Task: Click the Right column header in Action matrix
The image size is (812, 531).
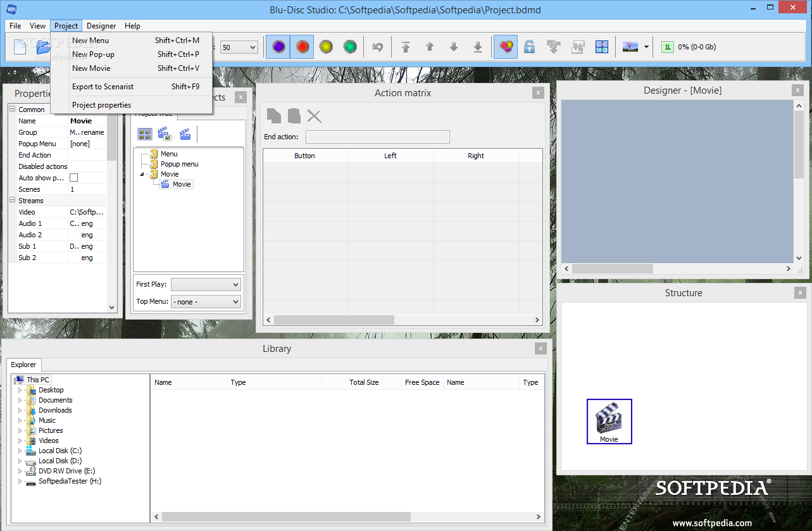Action: pyautogui.click(x=476, y=156)
